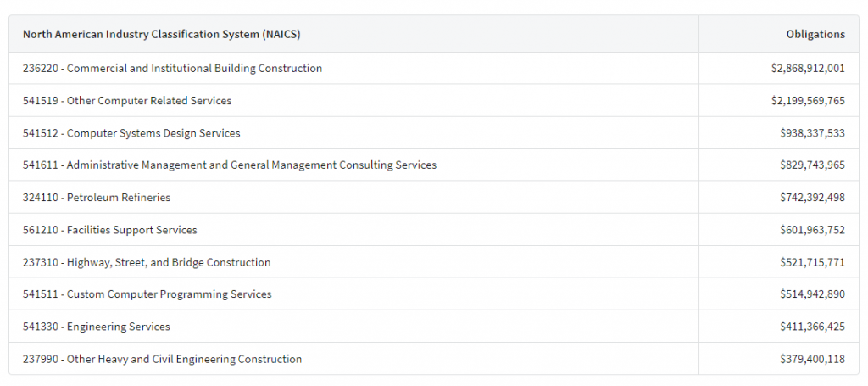
Task: Click the $601,963,752 obligations value
Action: click(812, 230)
